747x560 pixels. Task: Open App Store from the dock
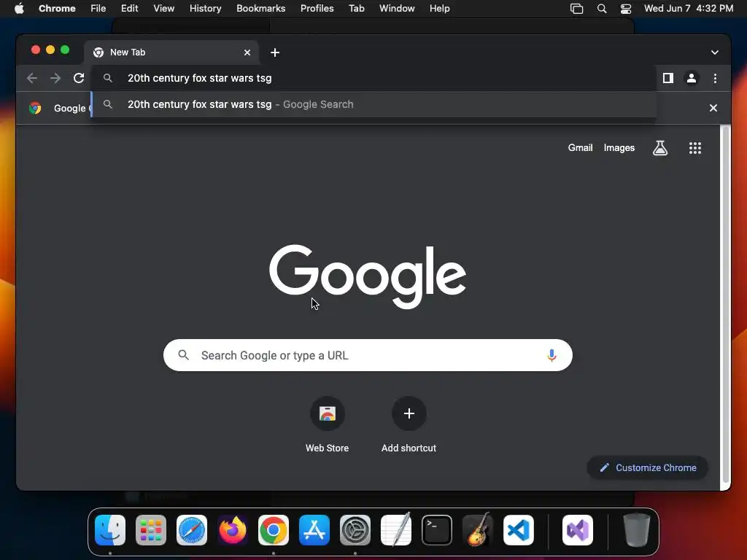(x=314, y=530)
